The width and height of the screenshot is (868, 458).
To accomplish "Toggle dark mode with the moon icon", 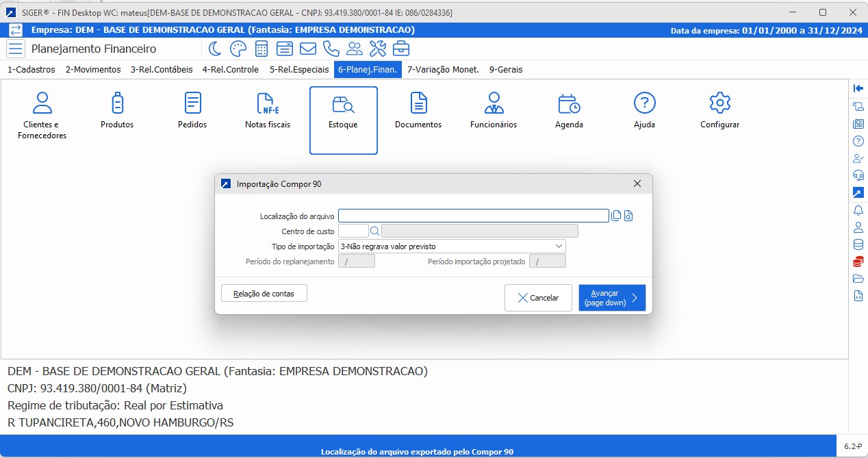I will click(x=215, y=49).
